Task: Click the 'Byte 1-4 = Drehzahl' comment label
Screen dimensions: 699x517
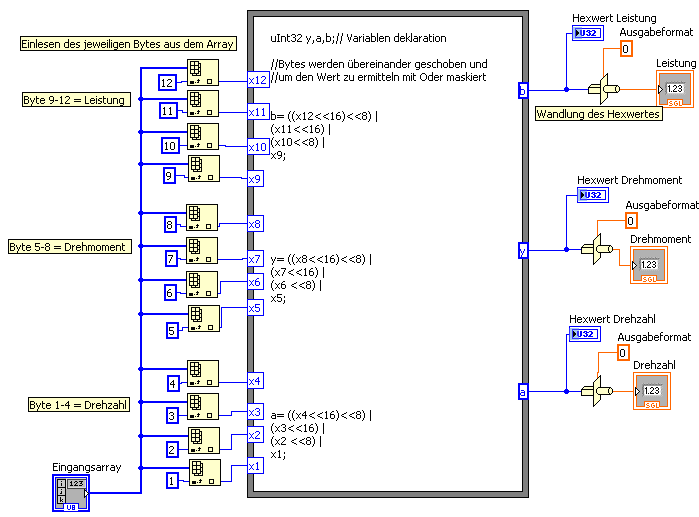Action: pyautogui.click(x=79, y=405)
